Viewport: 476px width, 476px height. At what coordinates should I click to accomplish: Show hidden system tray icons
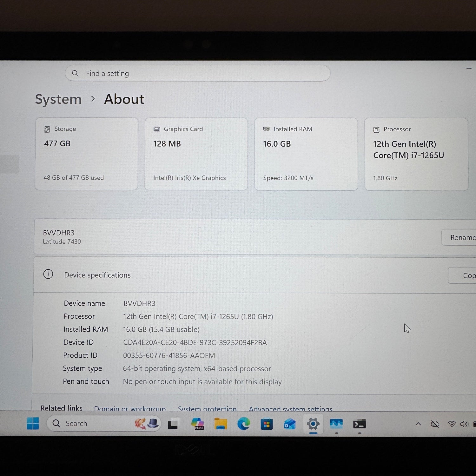coord(418,424)
